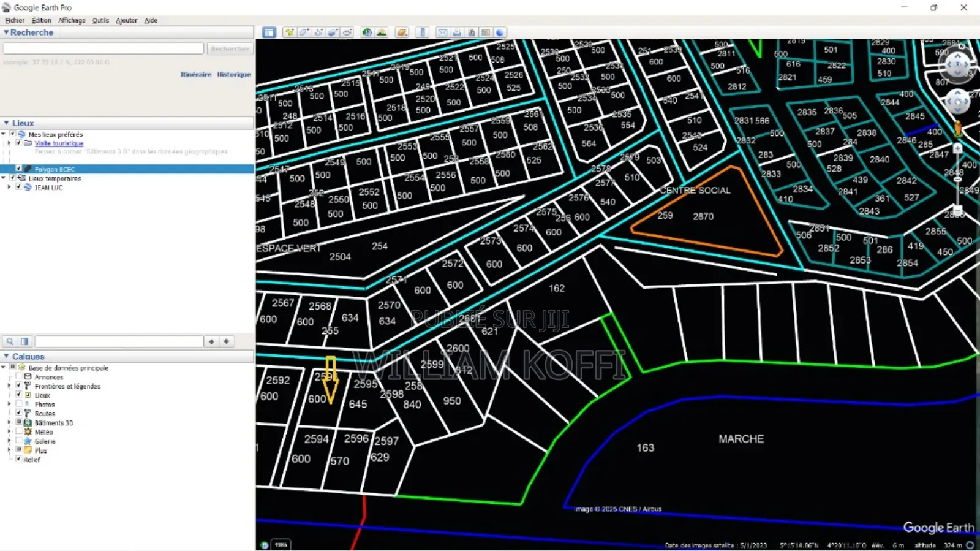980x551 pixels.
Task: Open the Affichage menu
Action: click(x=72, y=20)
